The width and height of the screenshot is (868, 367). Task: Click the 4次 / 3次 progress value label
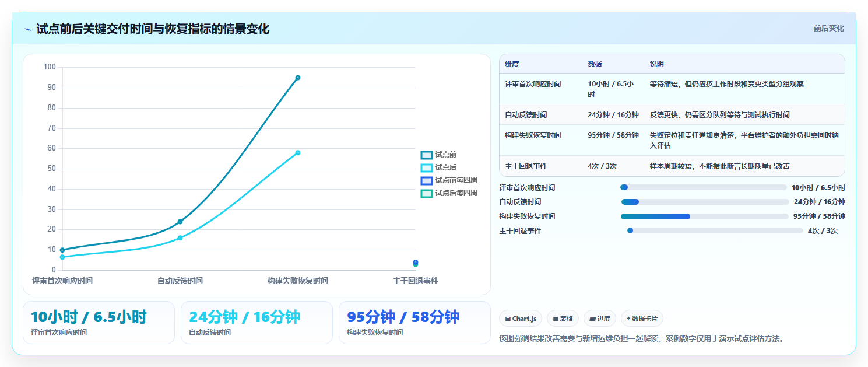(823, 231)
